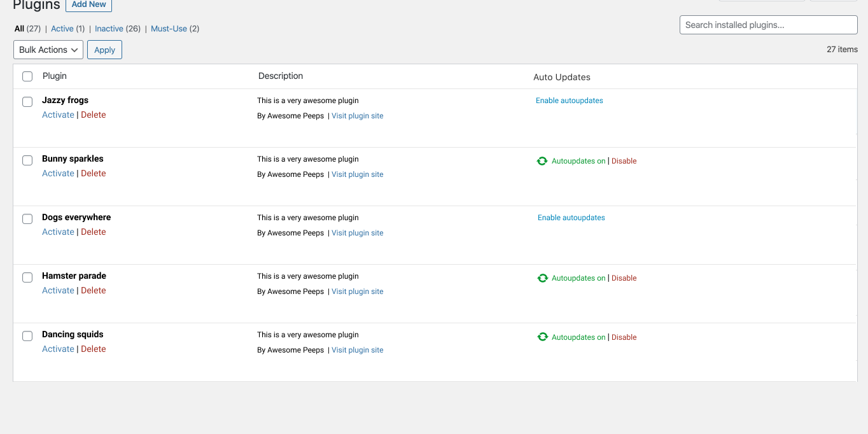This screenshot has height=434, width=868.
Task: Select the Dogs everywhere checkbox
Action: point(27,219)
